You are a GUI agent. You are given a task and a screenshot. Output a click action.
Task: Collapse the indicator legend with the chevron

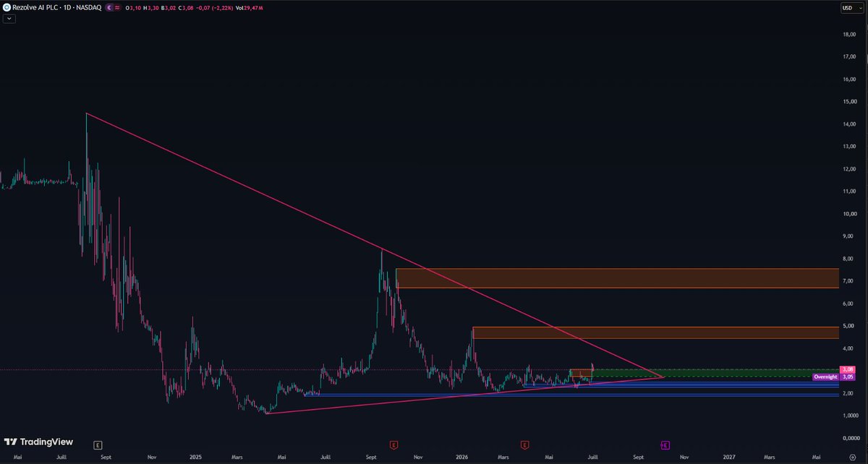[9, 19]
